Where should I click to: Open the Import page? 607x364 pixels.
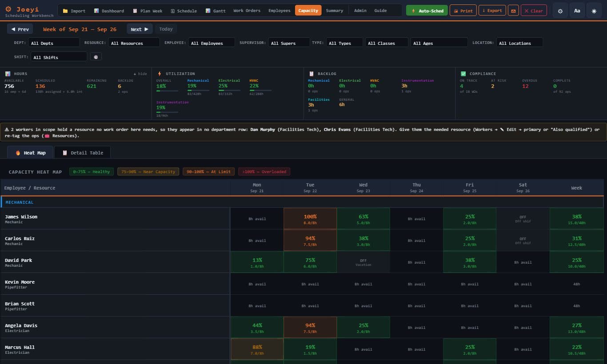[x=74, y=11]
